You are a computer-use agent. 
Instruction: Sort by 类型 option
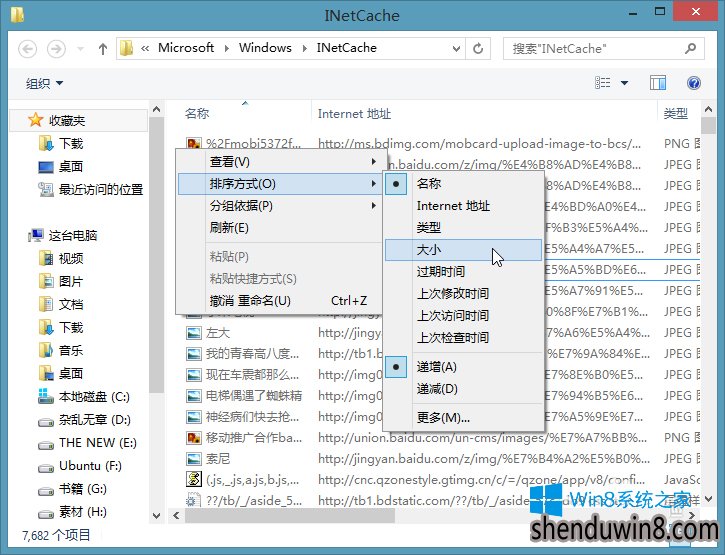463,228
